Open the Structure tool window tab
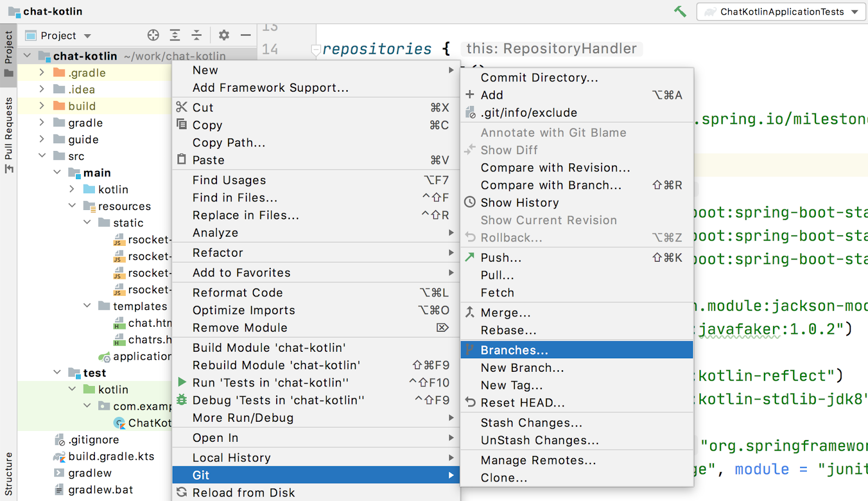This screenshot has width=868, height=501. click(9, 473)
